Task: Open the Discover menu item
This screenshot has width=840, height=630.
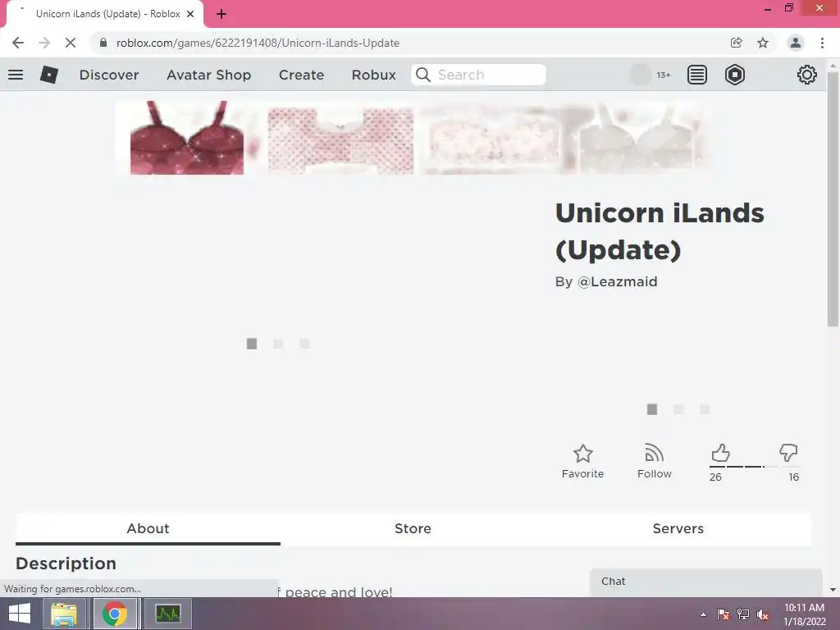Action: coord(109,75)
